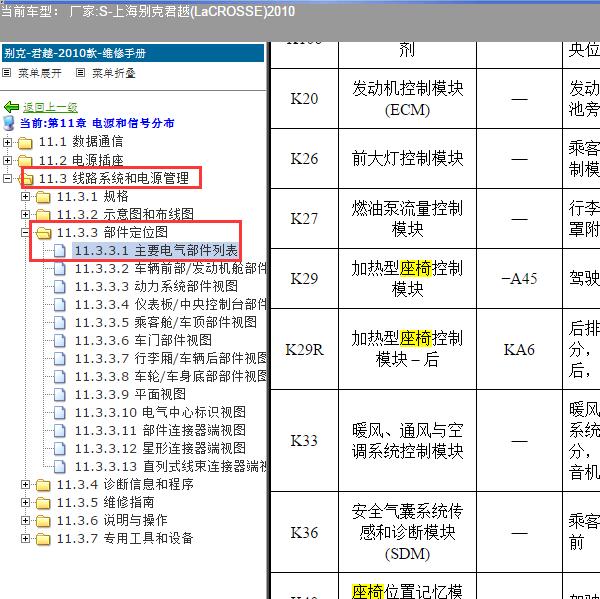
Task: Click the page icon of 11.3.3.6 车门部件视图
Action: [x=60, y=341]
